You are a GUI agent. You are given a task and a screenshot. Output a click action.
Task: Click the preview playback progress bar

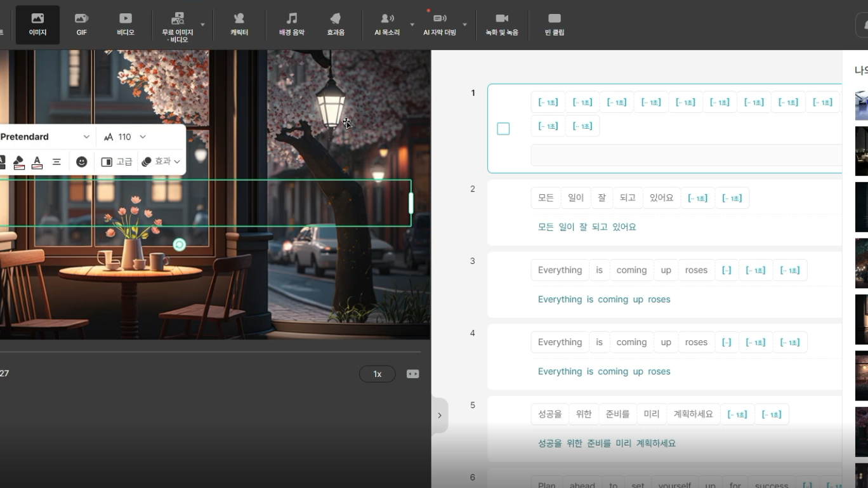pyautogui.click(x=210, y=351)
